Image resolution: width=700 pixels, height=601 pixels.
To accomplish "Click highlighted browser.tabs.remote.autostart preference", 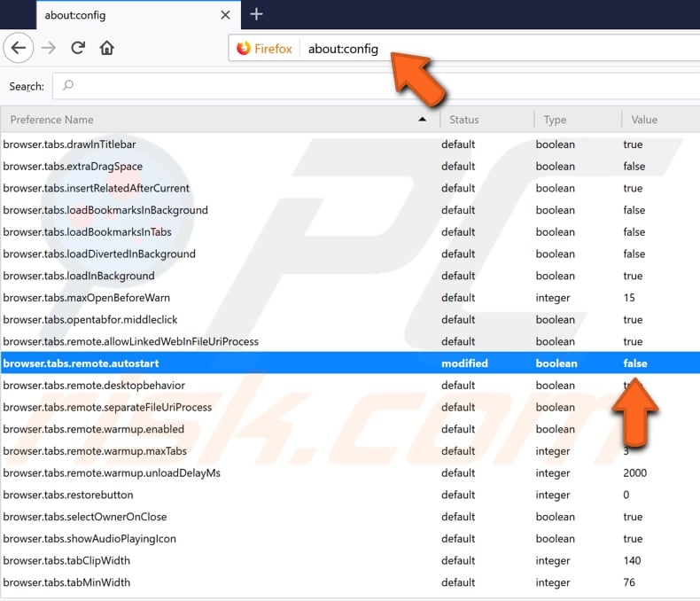I will click(x=350, y=363).
